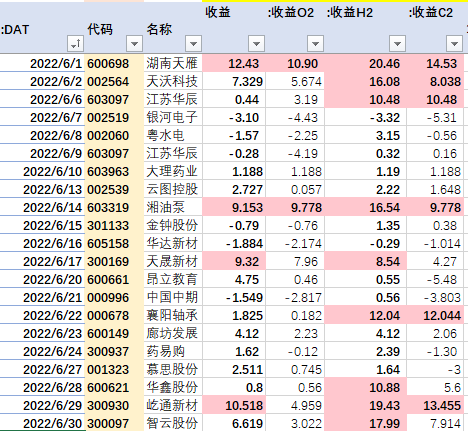Open the 代码 column filter dropdown
Image resolution: width=468 pixels, height=431 pixels.
pos(135,43)
